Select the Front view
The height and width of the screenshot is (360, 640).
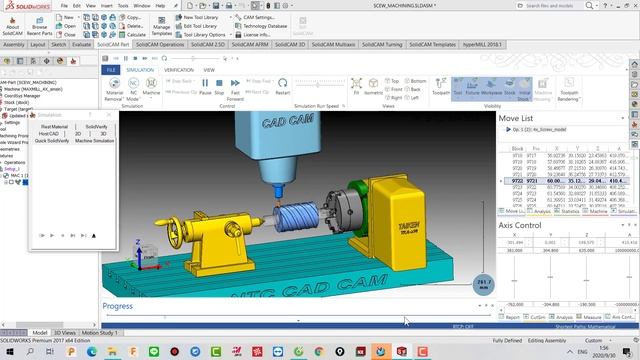tap(393, 89)
